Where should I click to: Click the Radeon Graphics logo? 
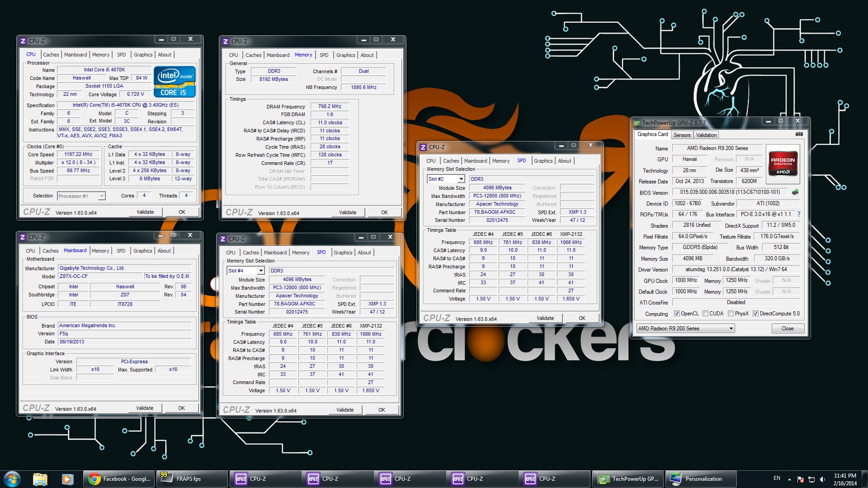(x=783, y=163)
